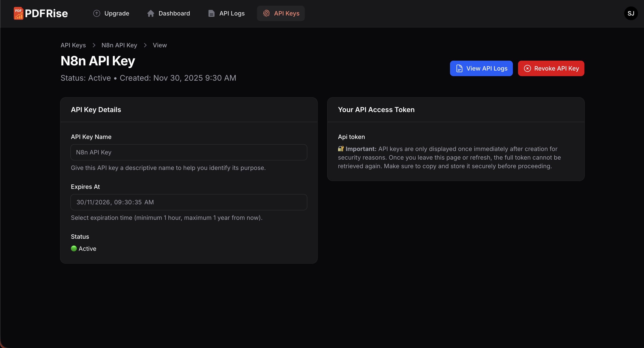Open Dashboard via the home icon
The width and height of the screenshot is (644, 348).
tap(151, 13)
